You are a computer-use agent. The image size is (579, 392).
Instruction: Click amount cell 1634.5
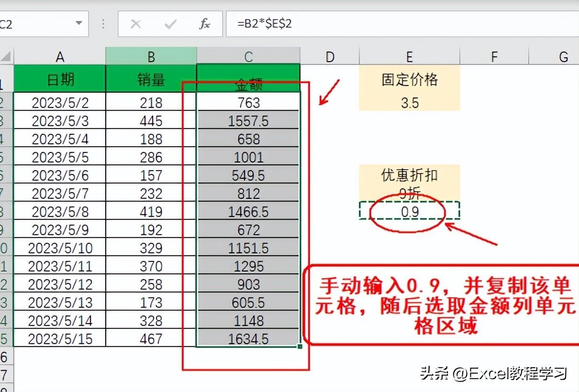point(248,338)
